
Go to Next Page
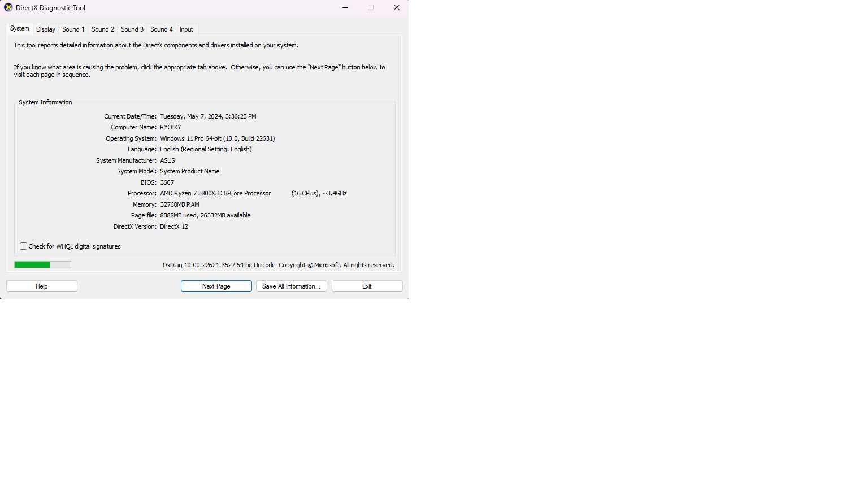click(216, 286)
